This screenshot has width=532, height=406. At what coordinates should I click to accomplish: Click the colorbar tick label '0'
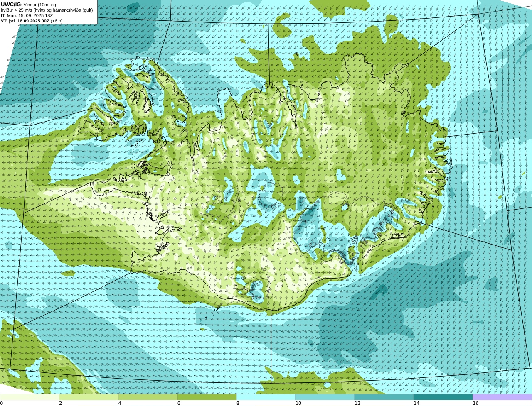tap(2, 403)
